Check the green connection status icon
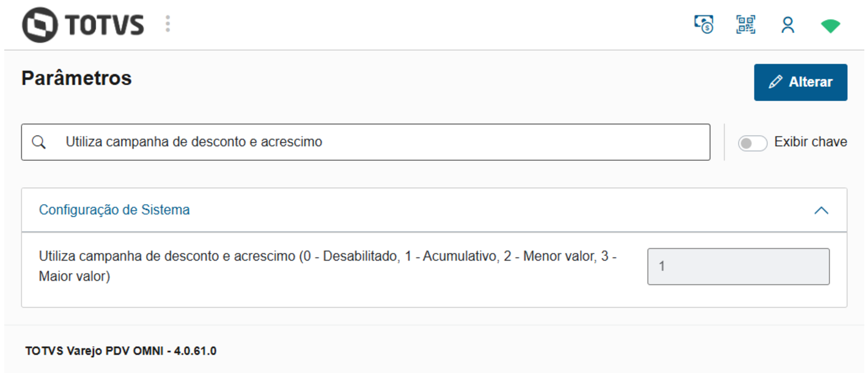 click(830, 26)
